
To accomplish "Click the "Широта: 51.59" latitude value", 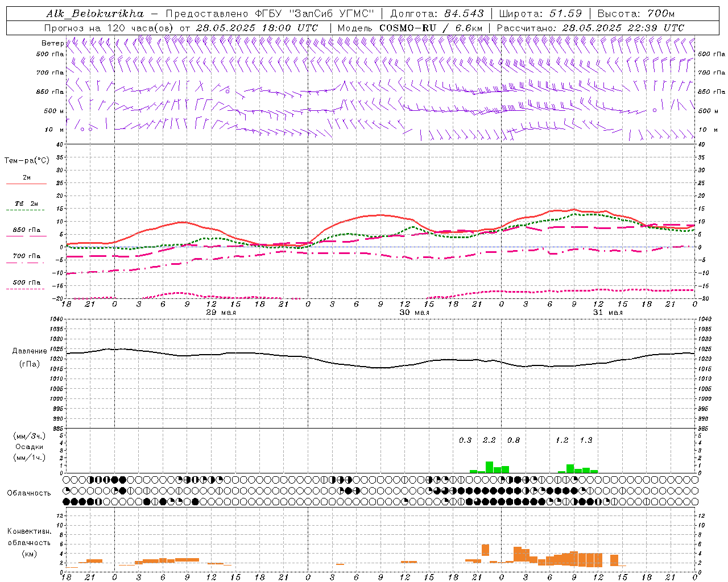I will 541,13.
